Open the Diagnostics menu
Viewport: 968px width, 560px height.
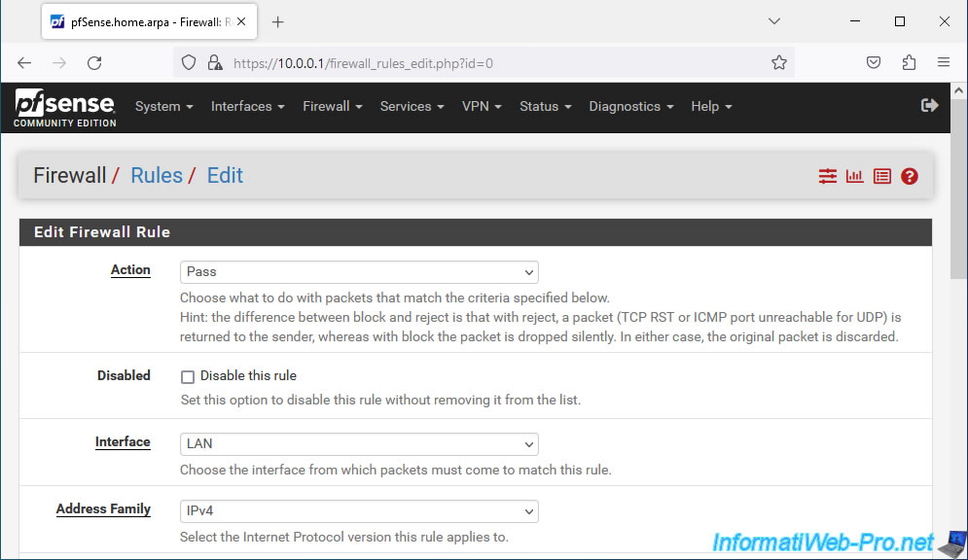click(x=631, y=106)
